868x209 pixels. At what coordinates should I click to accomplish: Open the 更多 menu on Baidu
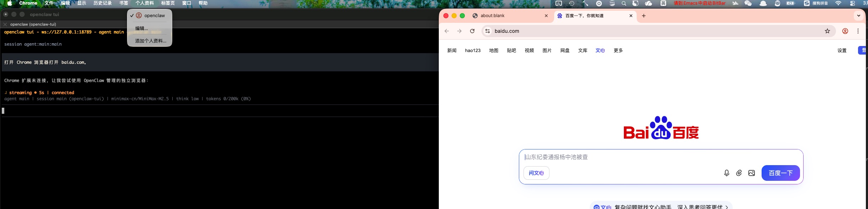pos(618,50)
